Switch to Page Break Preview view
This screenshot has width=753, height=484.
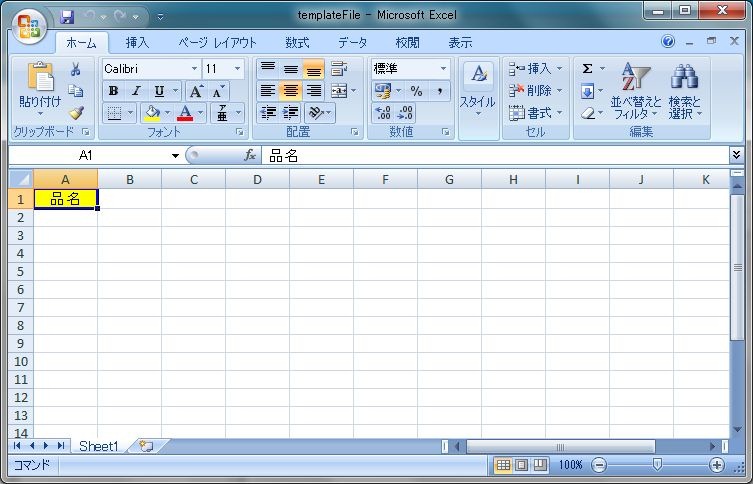540,465
